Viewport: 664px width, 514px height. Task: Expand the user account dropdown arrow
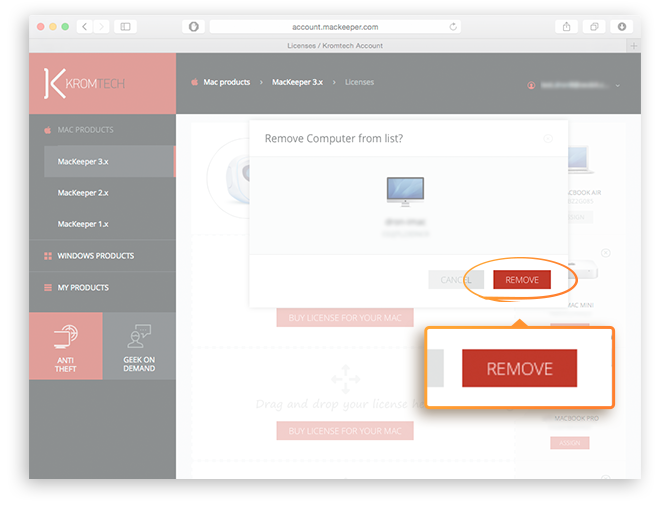(618, 86)
